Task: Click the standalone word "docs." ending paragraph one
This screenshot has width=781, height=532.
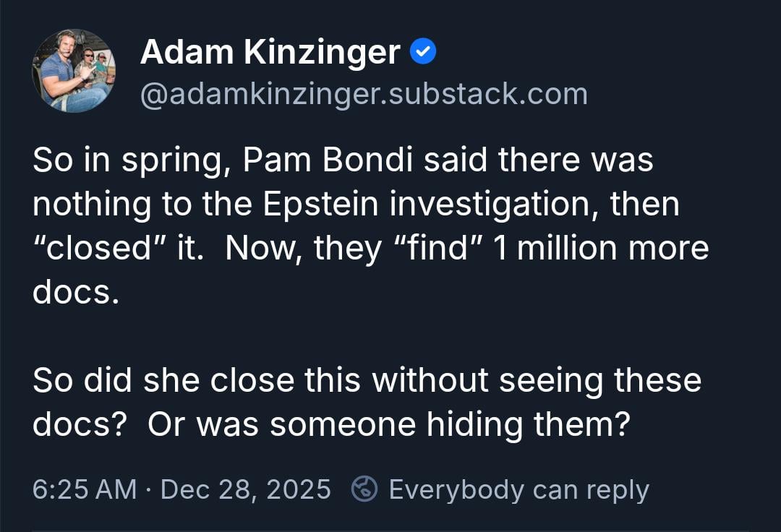Action: (x=75, y=293)
